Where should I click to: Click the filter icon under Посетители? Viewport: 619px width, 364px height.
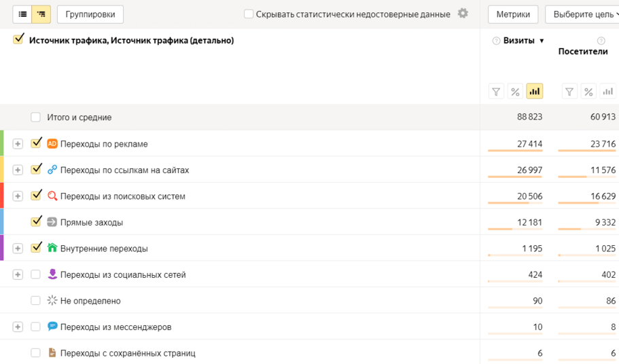[569, 92]
